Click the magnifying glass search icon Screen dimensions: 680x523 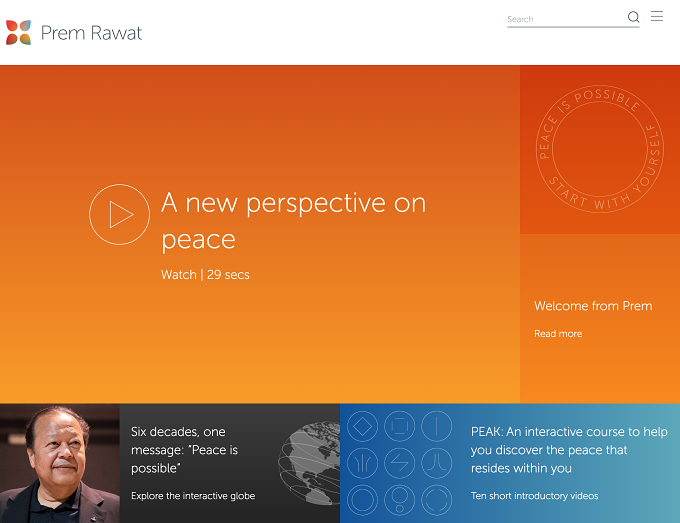coord(633,17)
